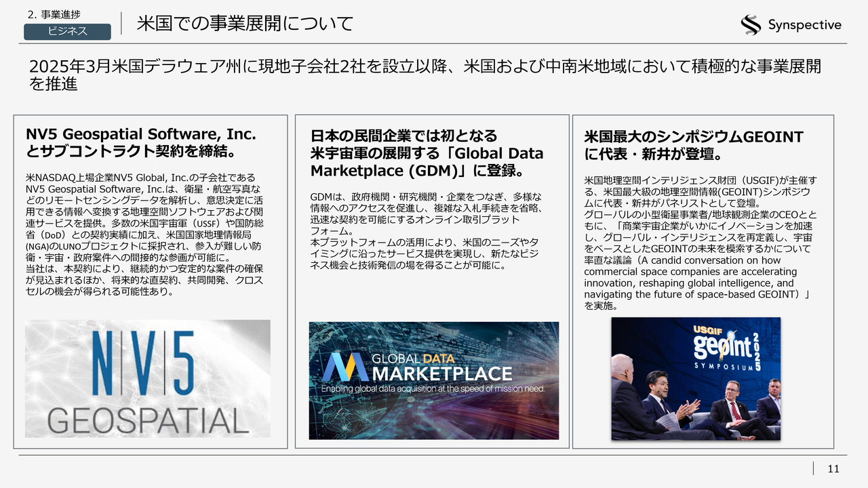Click the NV5 paragraph beginning 米NASDAQ上場企業
This screenshot has height=488, width=868.
tap(146, 235)
